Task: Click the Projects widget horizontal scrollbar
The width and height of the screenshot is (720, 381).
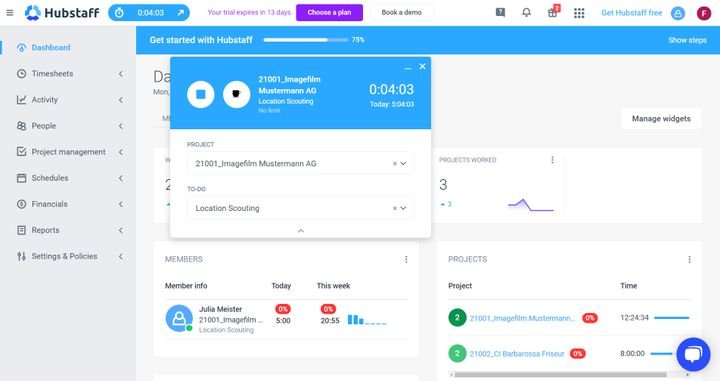Action: 560,375
